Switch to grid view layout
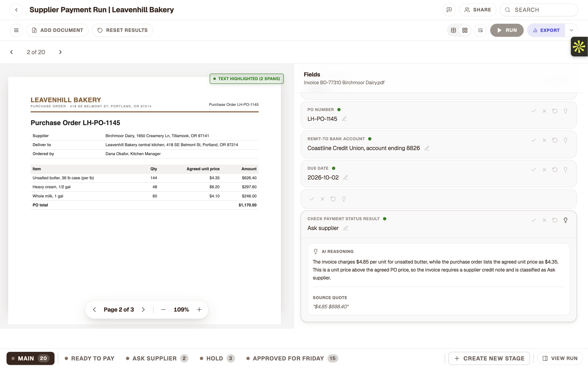 point(465,30)
